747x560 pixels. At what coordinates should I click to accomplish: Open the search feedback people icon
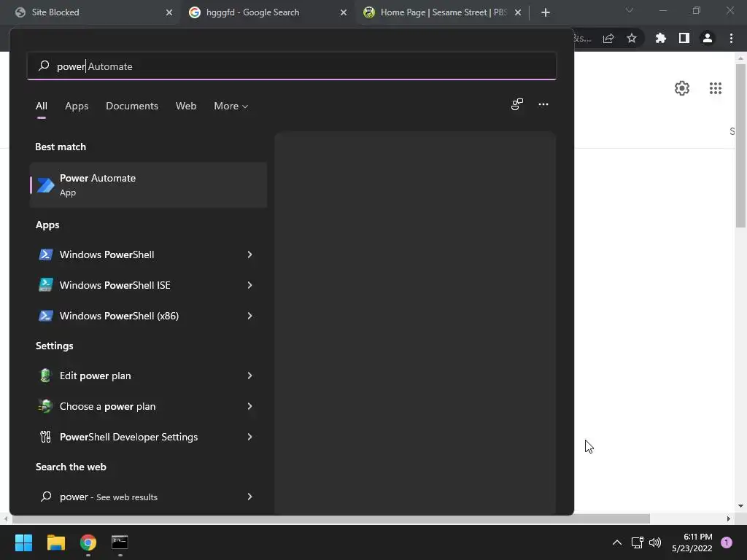[x=517, y=104]
